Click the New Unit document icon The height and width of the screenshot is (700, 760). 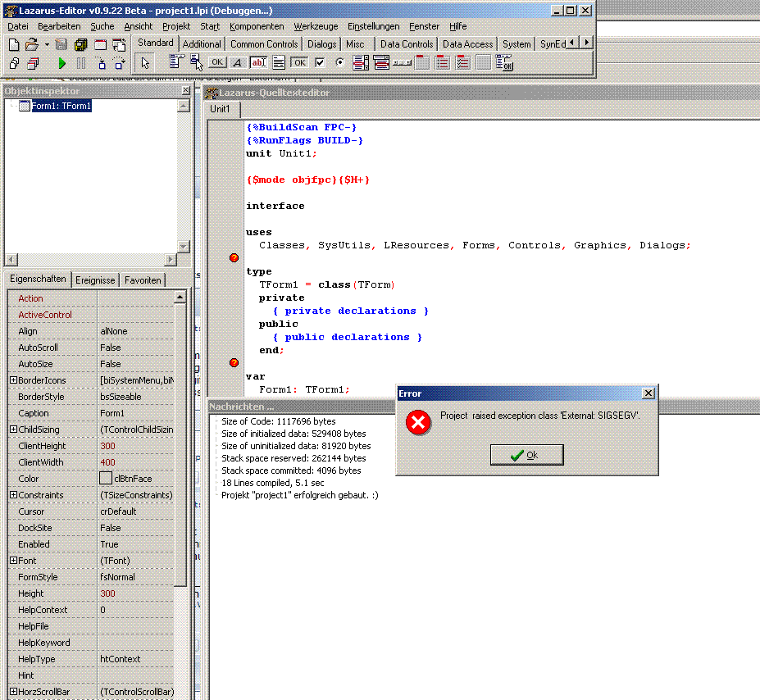click(13, 44)
